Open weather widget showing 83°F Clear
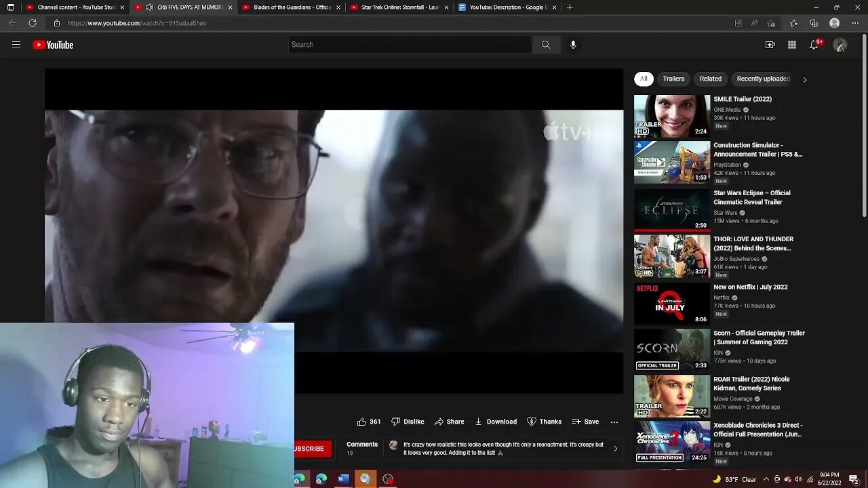This screenshot has width=868, height=488. [734, 479]
